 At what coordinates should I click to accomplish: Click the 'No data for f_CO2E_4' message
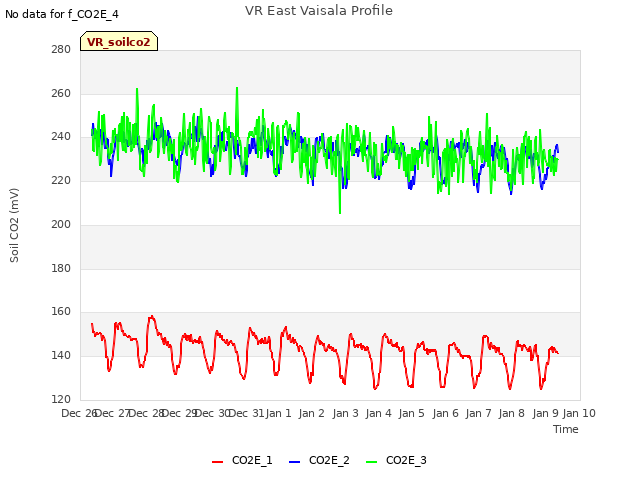coord(62,14)
